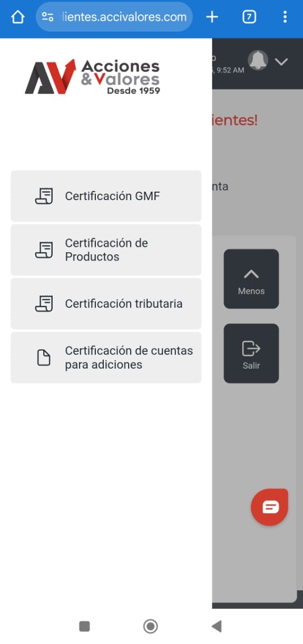
Task: Open a new tab with plus icon
Action: [x=212, y=17]
